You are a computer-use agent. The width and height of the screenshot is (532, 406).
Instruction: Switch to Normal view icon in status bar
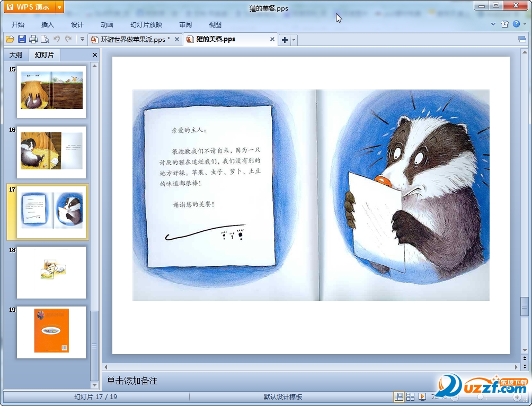[399, 396]
